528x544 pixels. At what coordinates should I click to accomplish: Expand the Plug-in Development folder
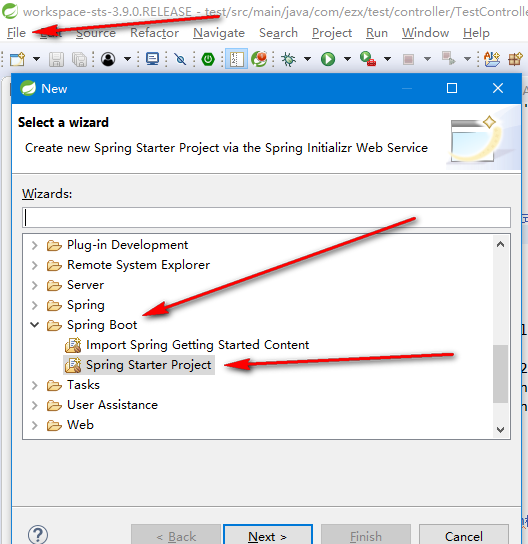click(34, 245)
